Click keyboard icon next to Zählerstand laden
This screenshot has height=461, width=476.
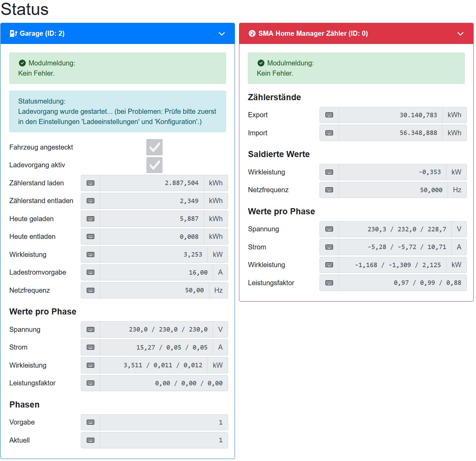tap(90, 183)
